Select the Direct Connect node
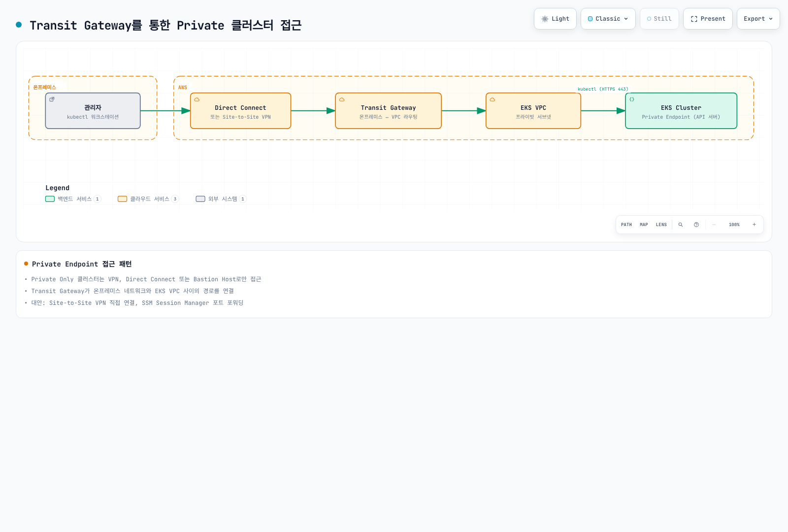Image resolution: width=788 pixels, height=532 pixels. [240, 111]
